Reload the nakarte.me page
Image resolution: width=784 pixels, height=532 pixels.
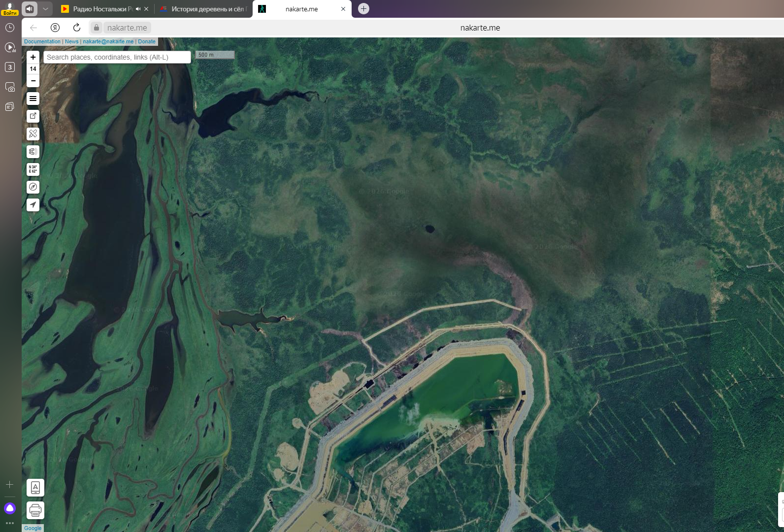coord(77,28)
